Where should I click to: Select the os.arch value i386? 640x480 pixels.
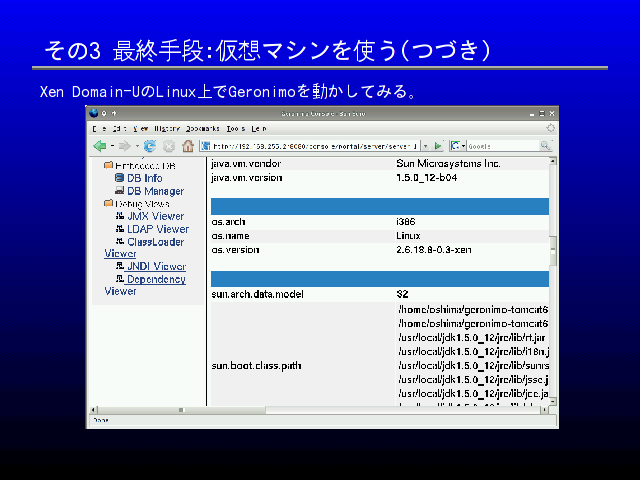click(406, 222)
